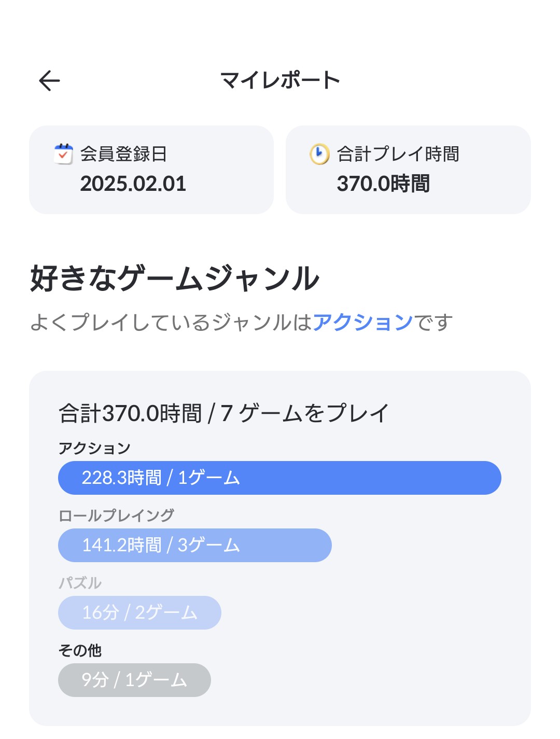560x739 pixels.
Task: Click the 370.0時間 total play time value
Action: click(383, 184)
